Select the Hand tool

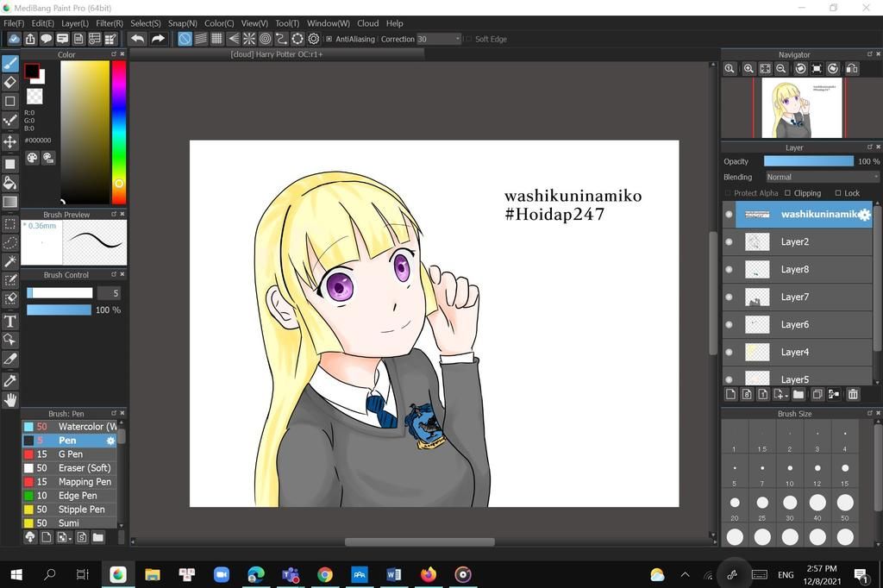10,400
